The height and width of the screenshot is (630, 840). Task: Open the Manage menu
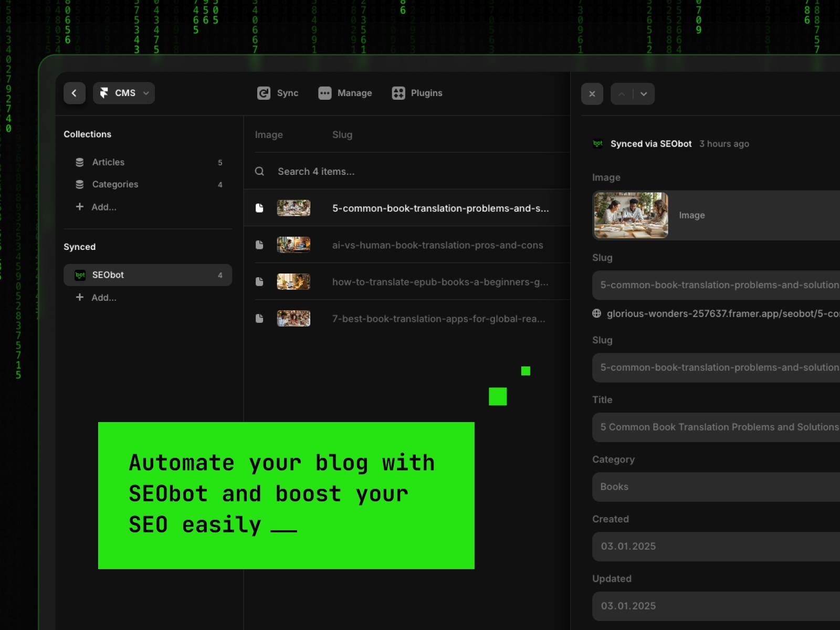[x=345, y=93]
